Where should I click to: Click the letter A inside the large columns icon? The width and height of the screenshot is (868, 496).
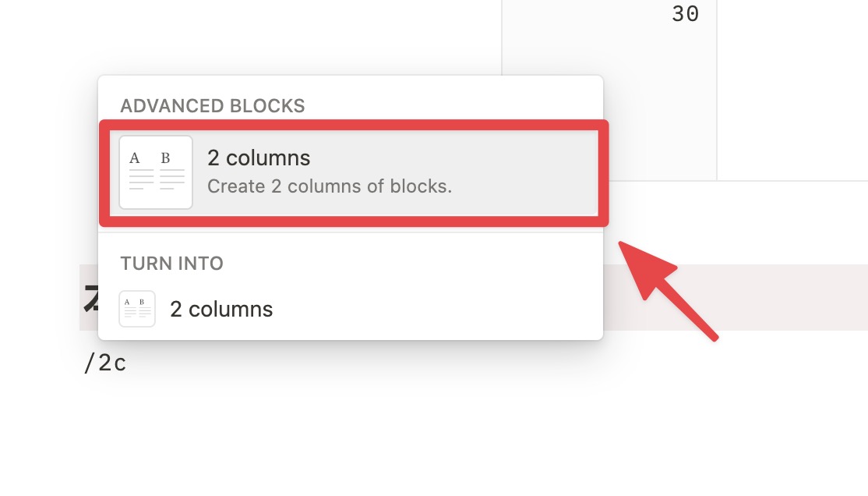[x=135, y=158]
